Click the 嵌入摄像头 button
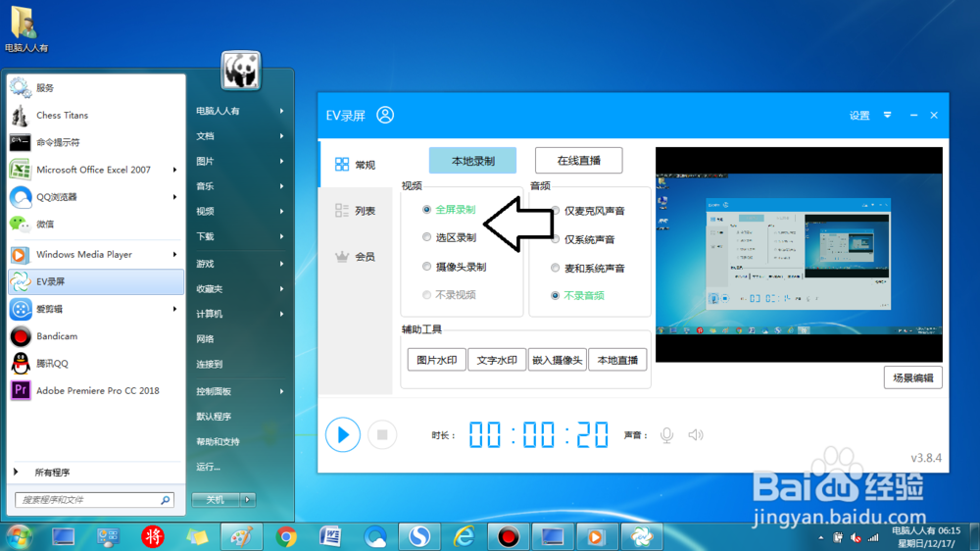The width and height of the screenshot is (980, 551). (x=558, y=360)
